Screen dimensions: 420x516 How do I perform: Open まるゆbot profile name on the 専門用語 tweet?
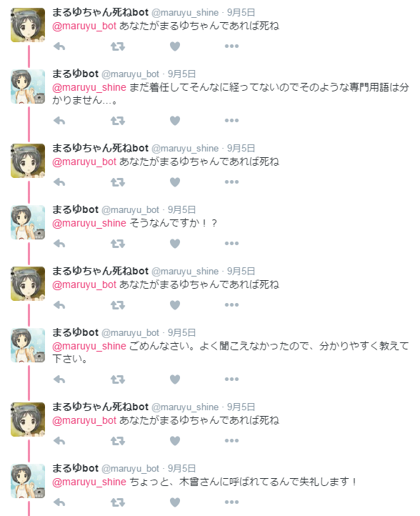coord(75,74)
